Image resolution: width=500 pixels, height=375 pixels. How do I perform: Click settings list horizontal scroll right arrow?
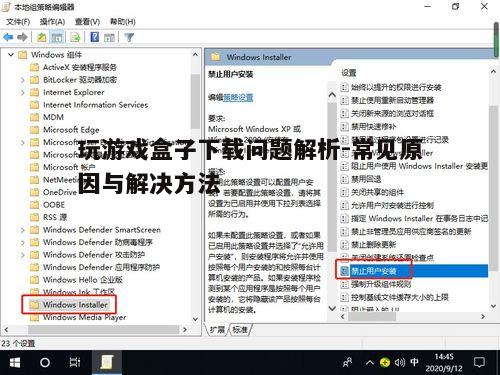(483, 317)
